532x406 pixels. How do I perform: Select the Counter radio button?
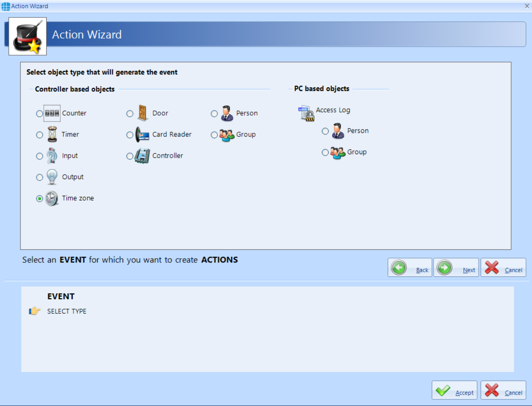39,113
